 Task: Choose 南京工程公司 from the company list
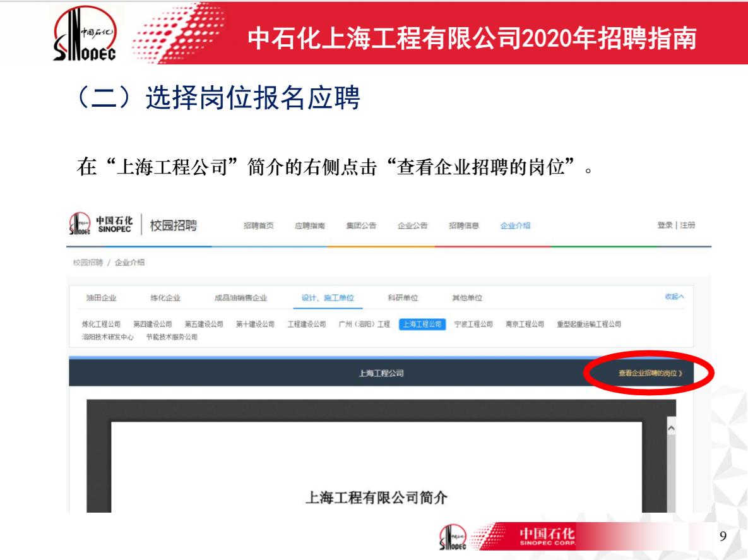pyautogui.click(x=525, y=325)
